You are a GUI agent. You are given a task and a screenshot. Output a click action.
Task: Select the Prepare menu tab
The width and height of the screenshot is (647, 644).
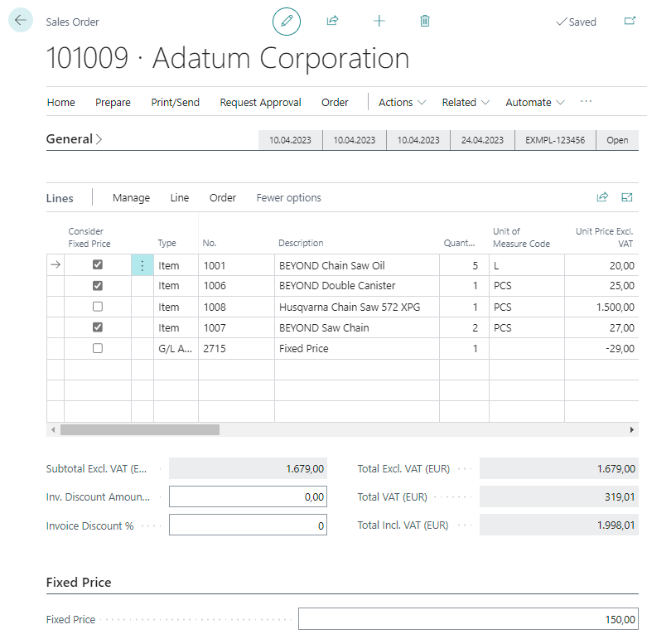[x=113, y=103]
